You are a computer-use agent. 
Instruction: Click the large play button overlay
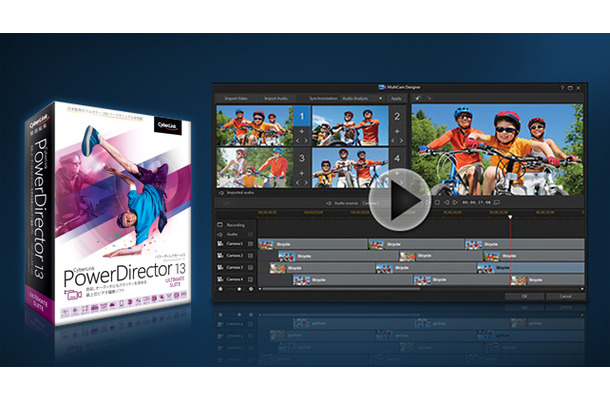point(400,200)
